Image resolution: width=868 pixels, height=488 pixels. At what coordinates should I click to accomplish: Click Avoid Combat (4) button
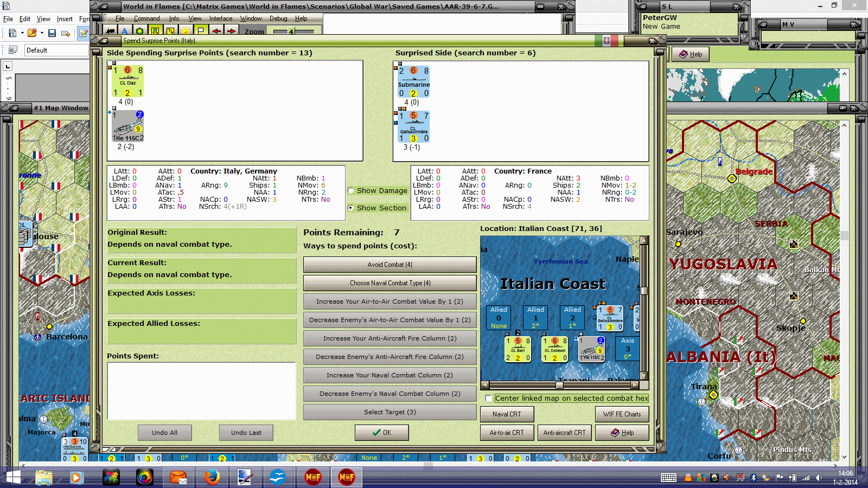[390, 265]
